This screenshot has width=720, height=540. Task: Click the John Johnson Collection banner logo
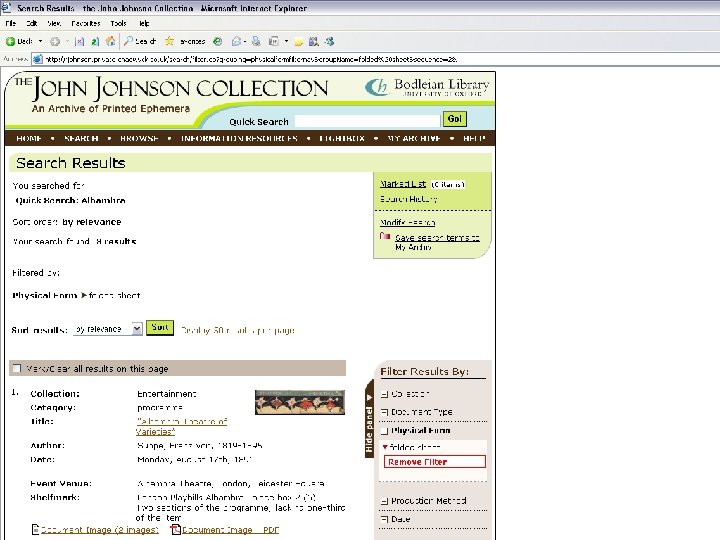[171, 94]
